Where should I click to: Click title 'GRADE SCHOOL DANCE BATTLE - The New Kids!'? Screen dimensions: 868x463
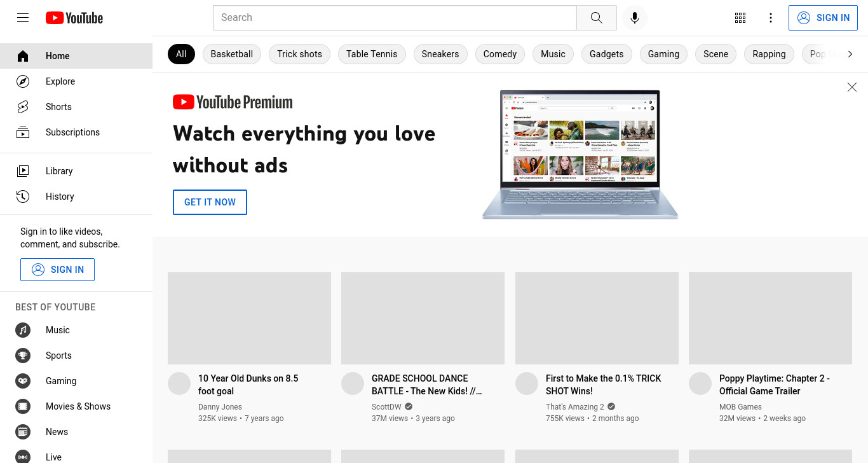[426, 385]
